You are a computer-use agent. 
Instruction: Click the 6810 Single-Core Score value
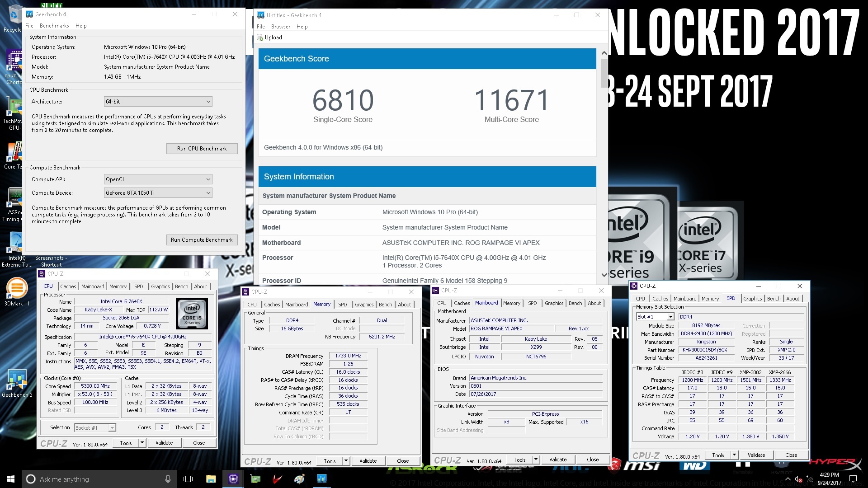point(343,100)
